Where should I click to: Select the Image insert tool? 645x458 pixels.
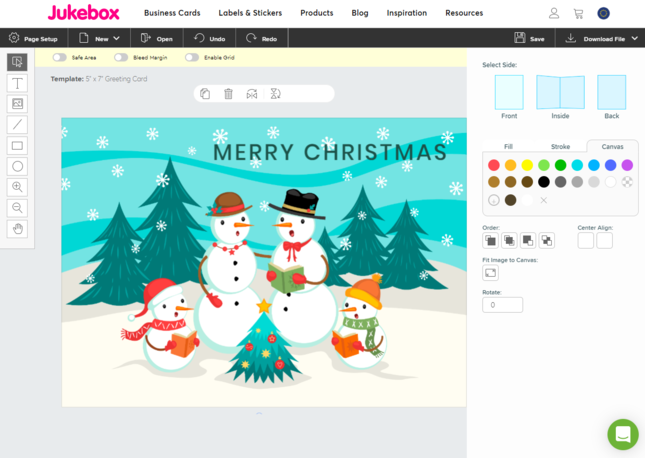pos(17,104)
